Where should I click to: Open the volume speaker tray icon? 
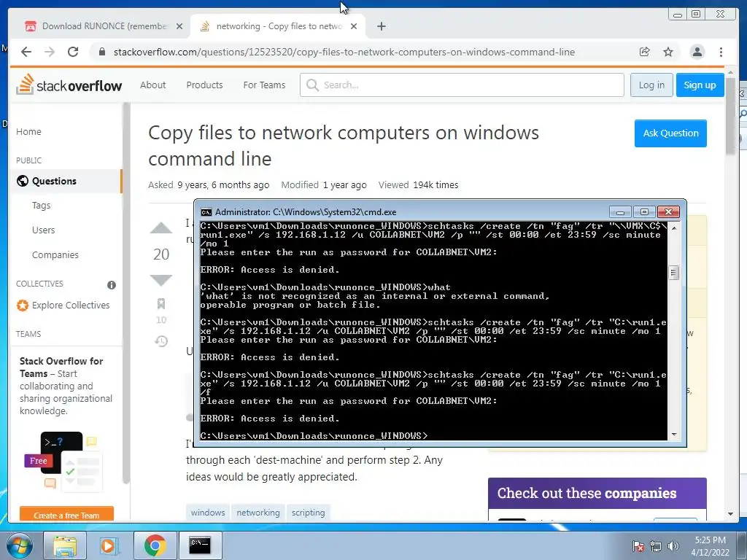tap(673, 546)
